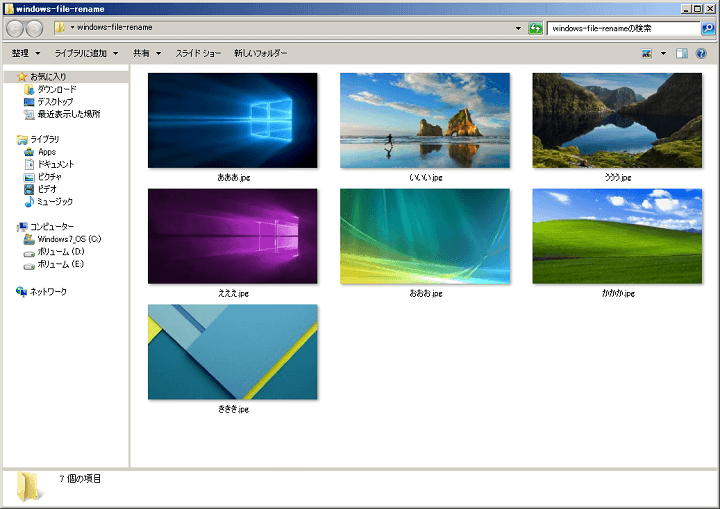Click the ボリューム (D:) drive icon
Image resolution: width=720 pixels, height=509 pixels.
pos(29,253)
